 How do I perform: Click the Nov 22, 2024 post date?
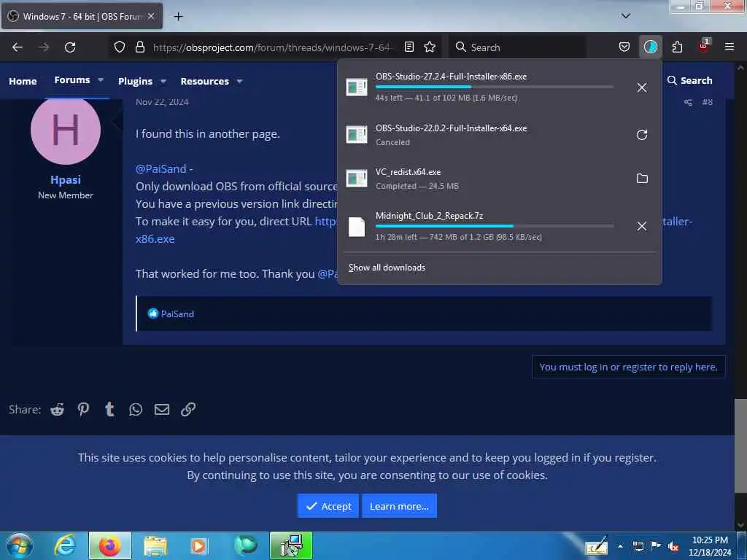click(x=162, y=102)
